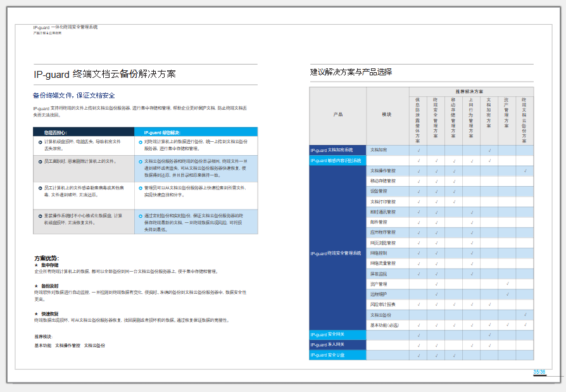Click the heading "建议解决方案与产品选择"
The height and width of the screenshot is (392, 566).
(351, 72)
